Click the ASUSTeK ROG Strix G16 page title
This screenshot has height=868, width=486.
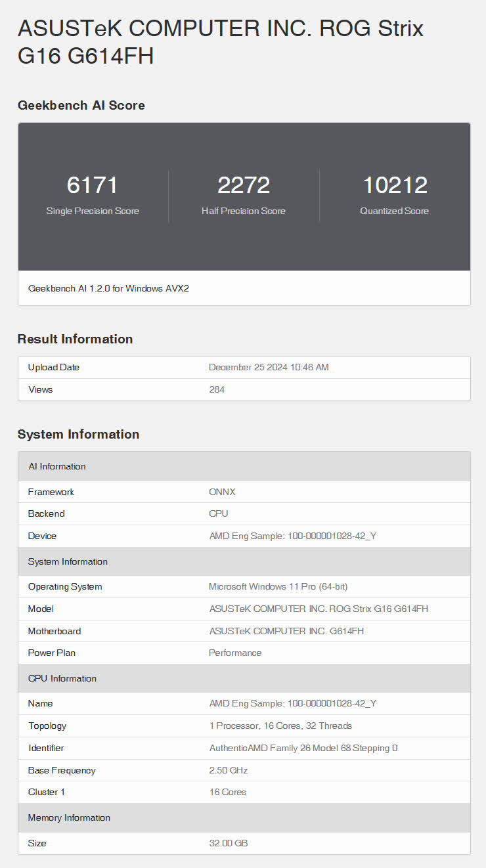coord(220,42)
